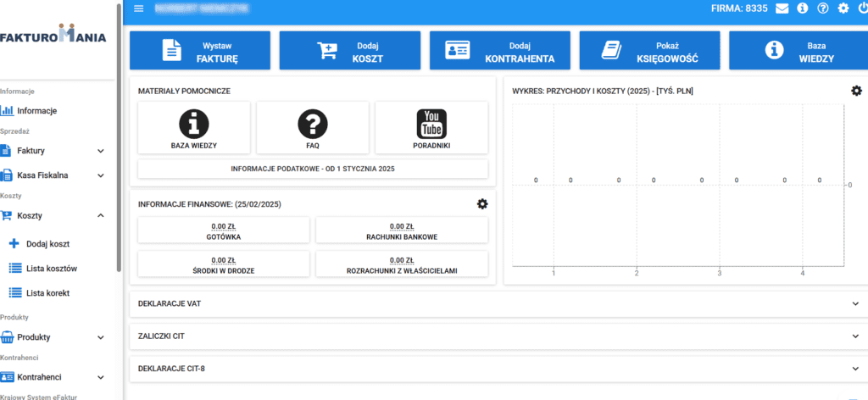Open settings gear in top header
This screenshot has height=400, width=868.
pos(843,9)
